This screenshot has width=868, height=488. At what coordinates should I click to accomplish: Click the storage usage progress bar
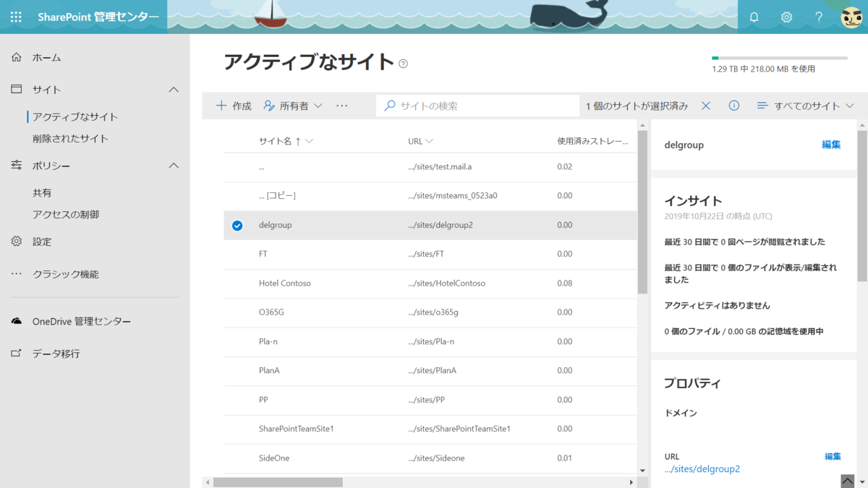coord(780,58)
